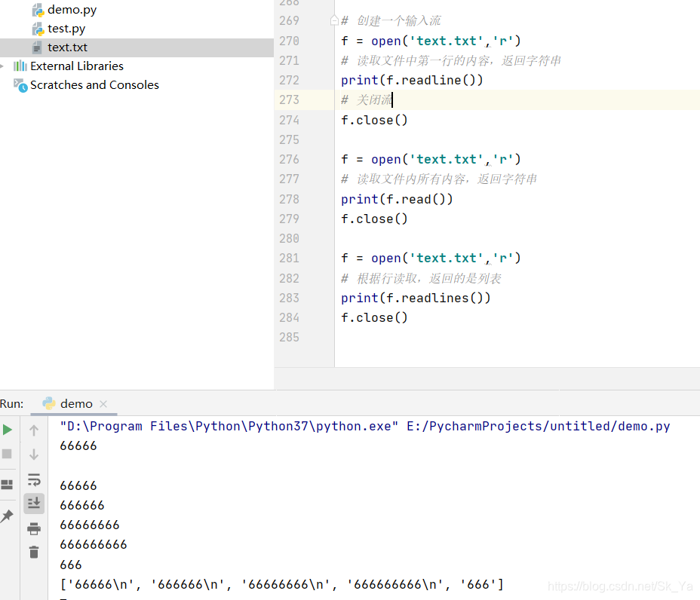Print the console output
The image size is (700, 600).
pos(34,528)
